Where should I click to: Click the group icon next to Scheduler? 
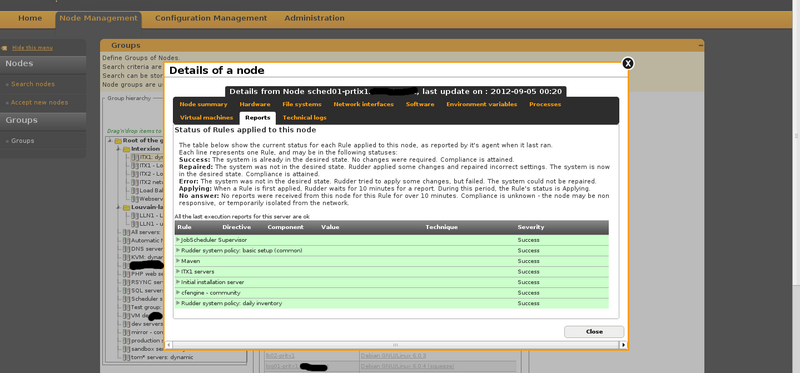click(127, 299)
